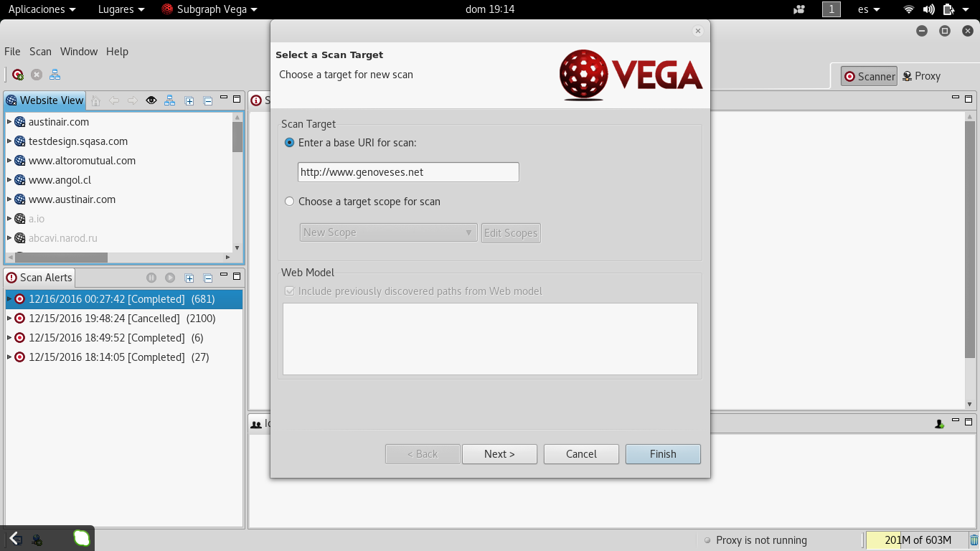Image resolution: width=980 pixels, height=551 pixels.
Task: Open the 'es' keyboard language dropdown
Action: click(x=869, y=9)
